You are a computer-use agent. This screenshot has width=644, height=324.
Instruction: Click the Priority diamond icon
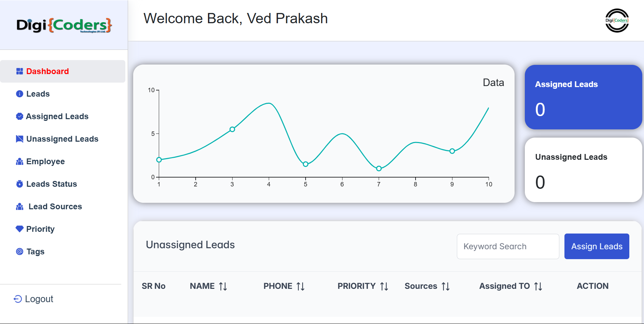19,229
